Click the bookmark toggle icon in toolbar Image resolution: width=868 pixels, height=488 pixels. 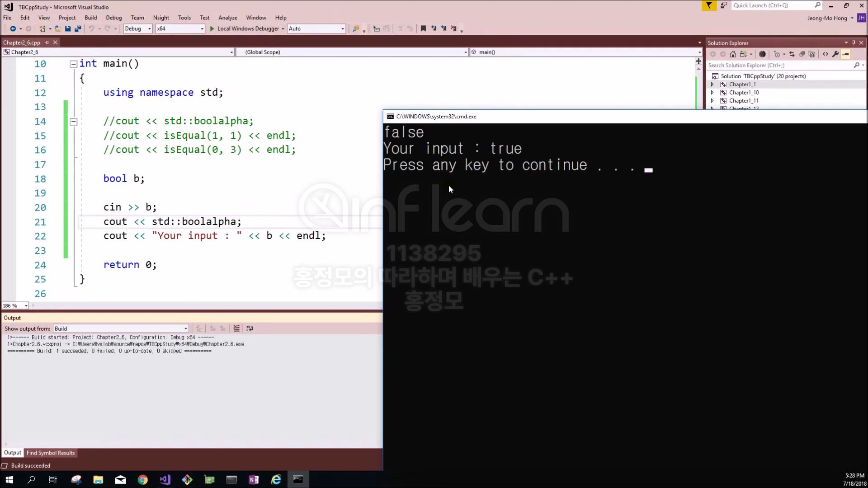tap(423, 28)
